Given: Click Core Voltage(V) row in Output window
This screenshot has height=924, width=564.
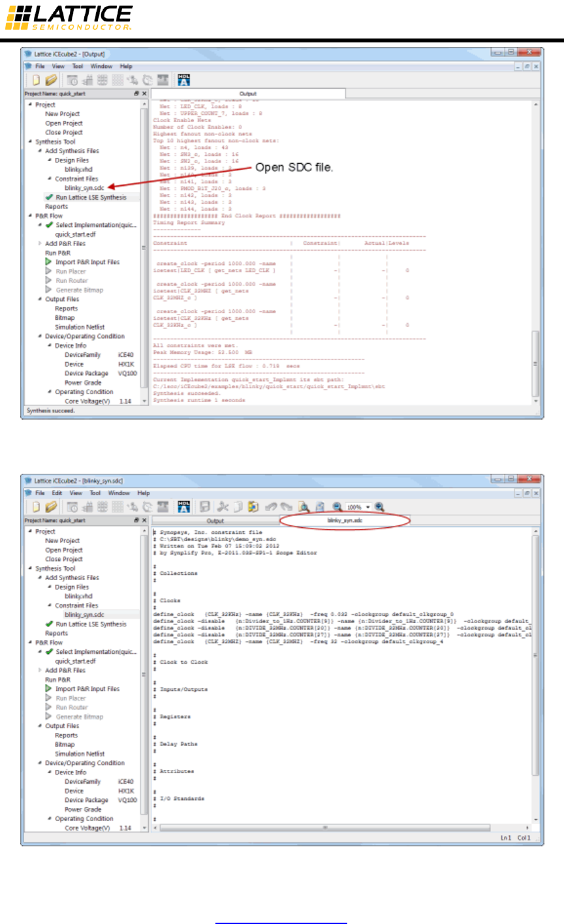Looking at the screenshot, I should (x=98, y=401).
